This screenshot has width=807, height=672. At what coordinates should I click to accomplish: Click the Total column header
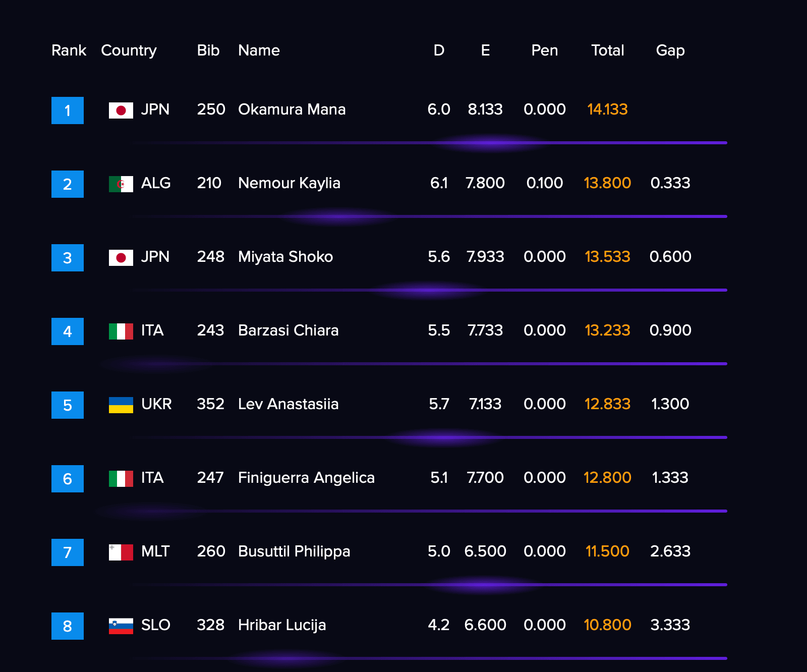[x=607, y=50]
